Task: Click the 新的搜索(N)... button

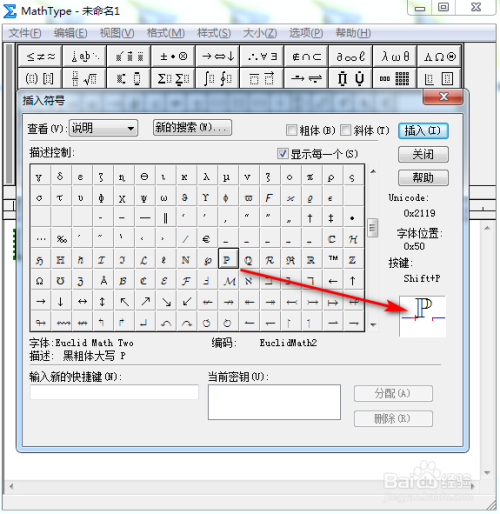Action: pyautogui.click(x=192, y=128)
